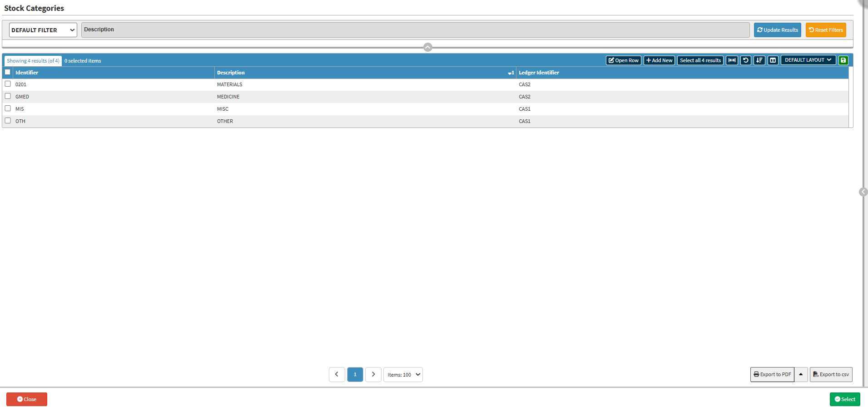This screenshot has width=868, height=407.
Task: Toggle the select-all checkbox in the header
Action: tap(8, 72)
